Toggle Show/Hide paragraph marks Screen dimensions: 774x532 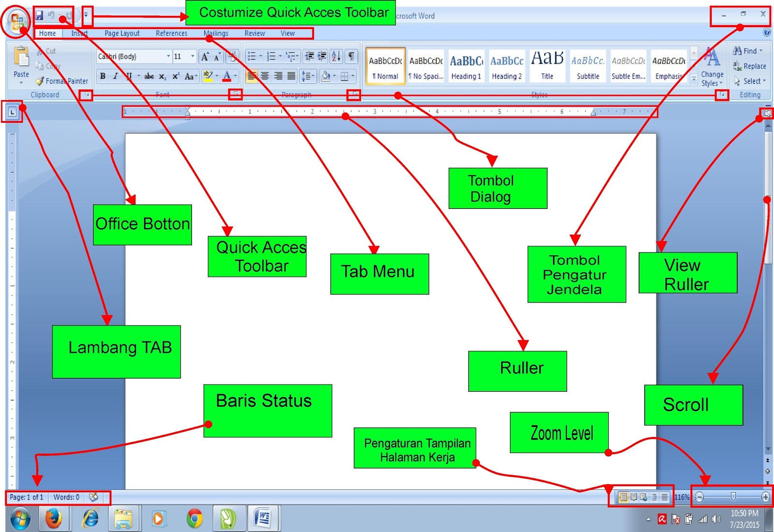pos(351,56)
